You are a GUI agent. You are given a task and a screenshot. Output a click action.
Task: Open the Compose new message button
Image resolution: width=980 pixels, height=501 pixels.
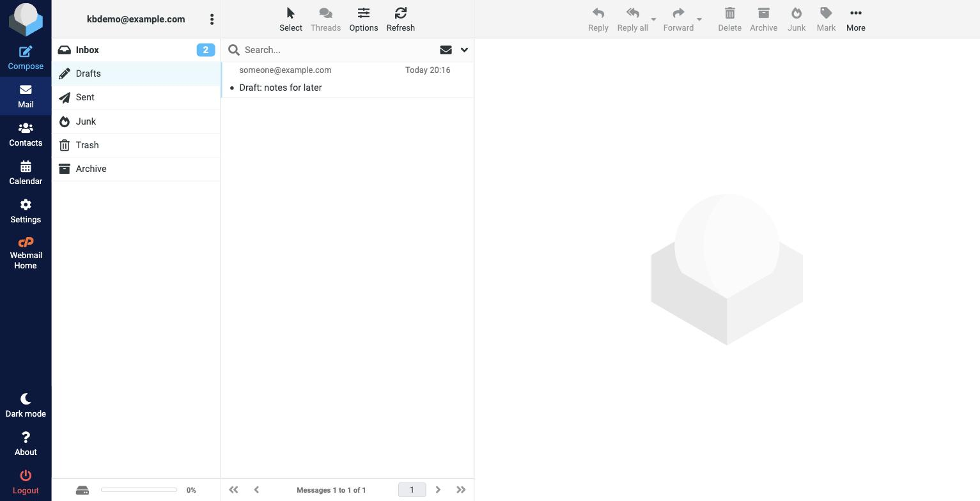pos(26,58)
